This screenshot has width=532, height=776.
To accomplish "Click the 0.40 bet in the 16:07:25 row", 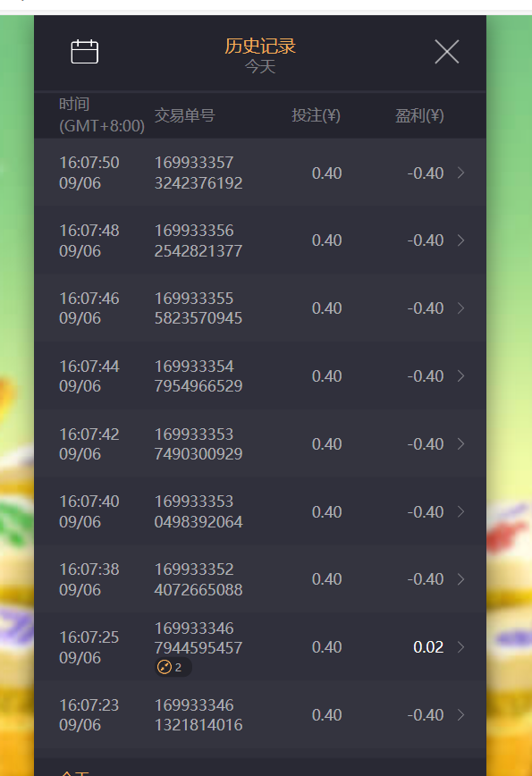I will click(x=326, y=647).
